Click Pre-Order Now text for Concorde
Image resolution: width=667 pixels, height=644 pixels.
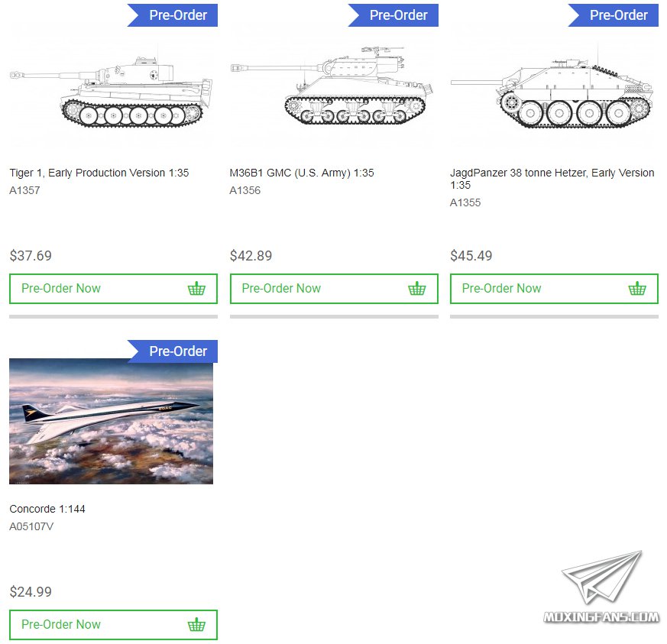tap(61, 624)
